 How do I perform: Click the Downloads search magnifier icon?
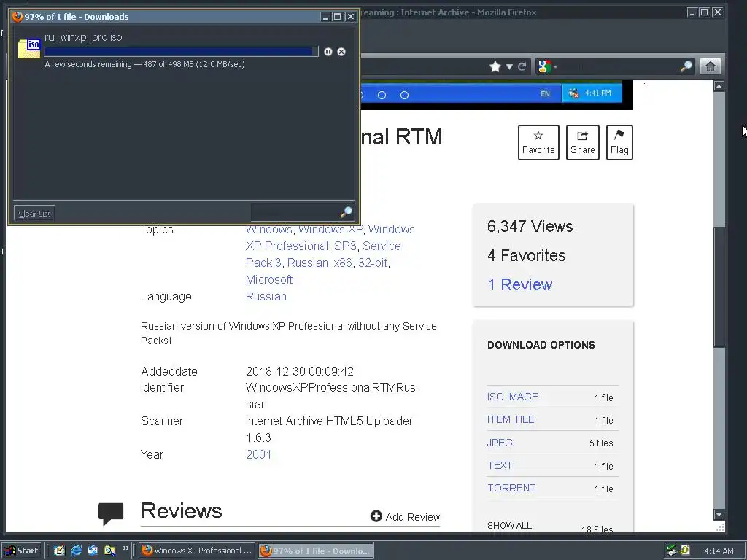(347, 212)
